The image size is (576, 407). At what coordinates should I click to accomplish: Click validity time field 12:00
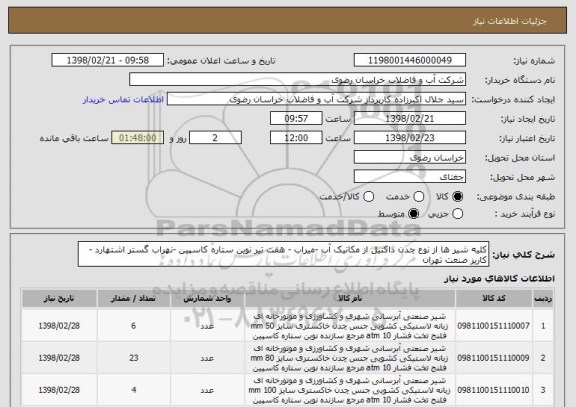point(296,138)
